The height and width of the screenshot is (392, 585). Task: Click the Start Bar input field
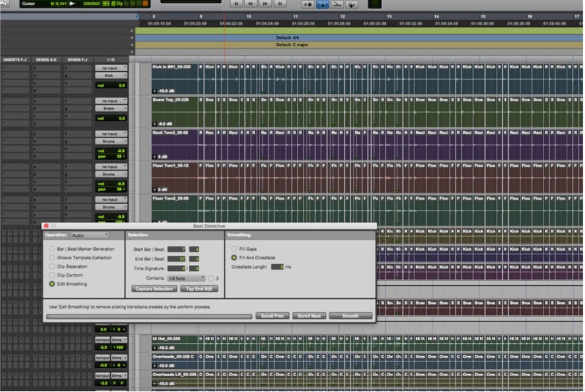click(177, 250)
